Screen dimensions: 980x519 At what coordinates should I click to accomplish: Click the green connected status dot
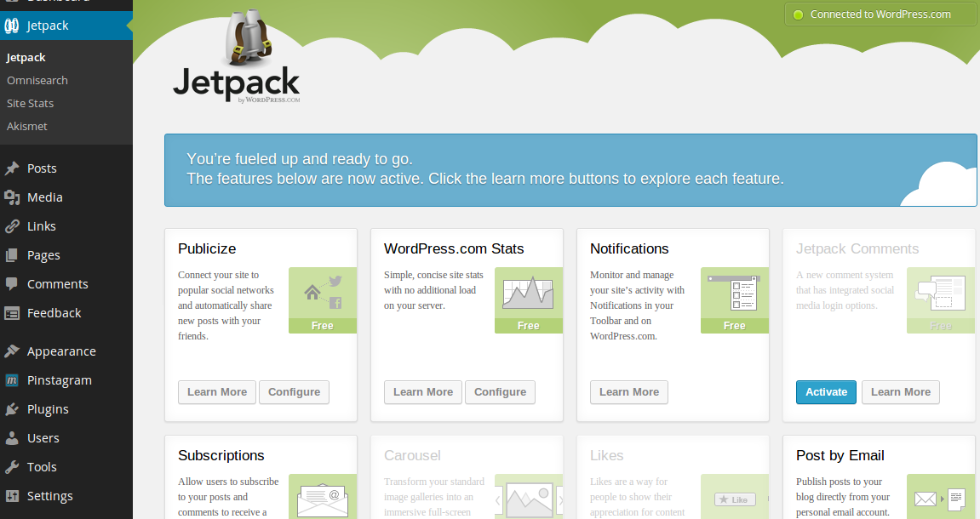point(798,15)
